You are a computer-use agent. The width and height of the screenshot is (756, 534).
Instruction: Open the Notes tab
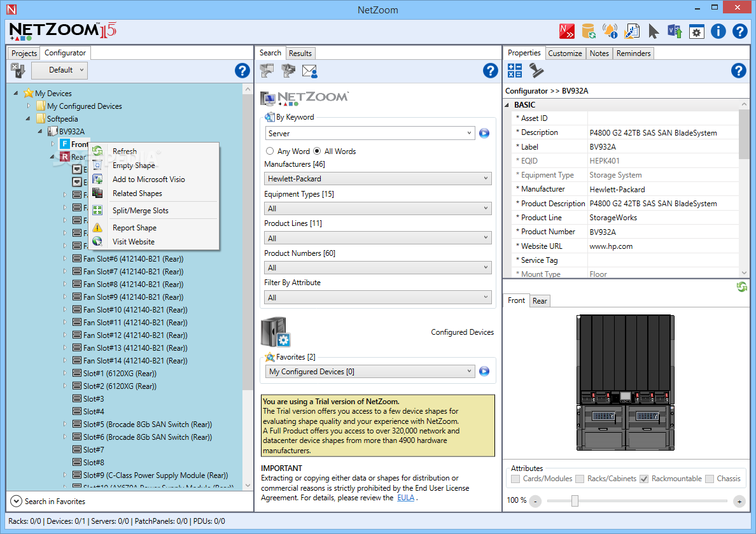click(x=599, y=53)
